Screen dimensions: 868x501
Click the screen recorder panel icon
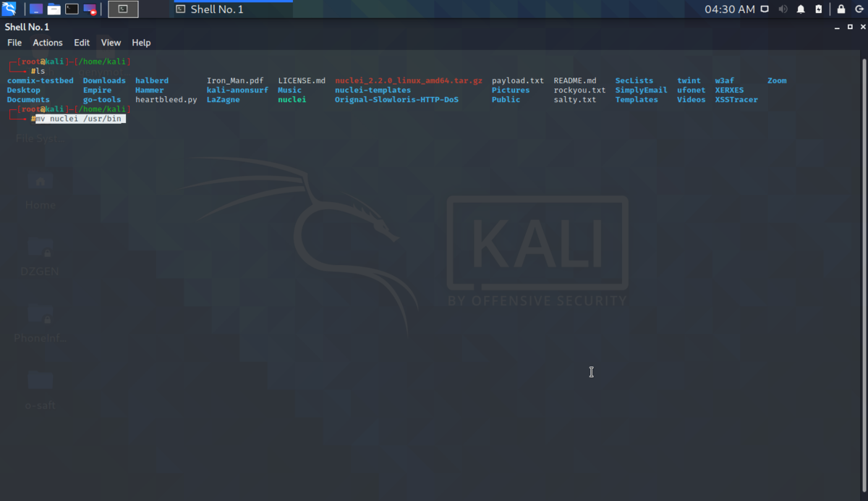point(90,9)
